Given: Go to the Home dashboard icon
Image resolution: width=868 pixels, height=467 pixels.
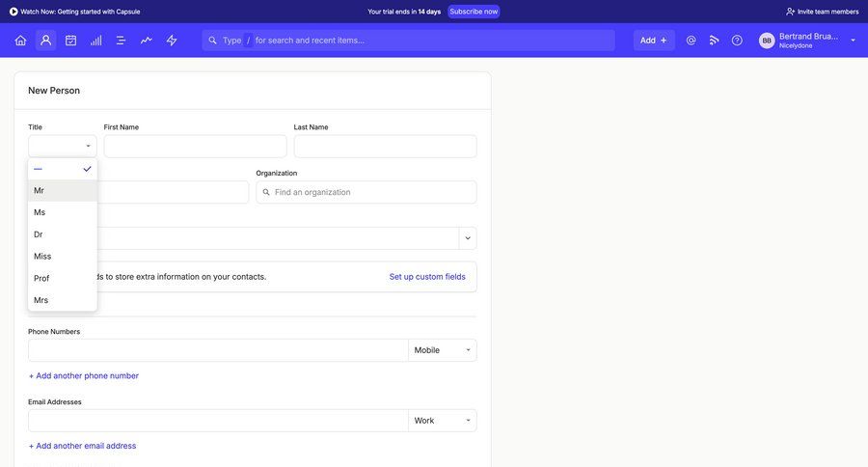Looking at the screenshot, I should pyautogui.click(x=20, y=41).
